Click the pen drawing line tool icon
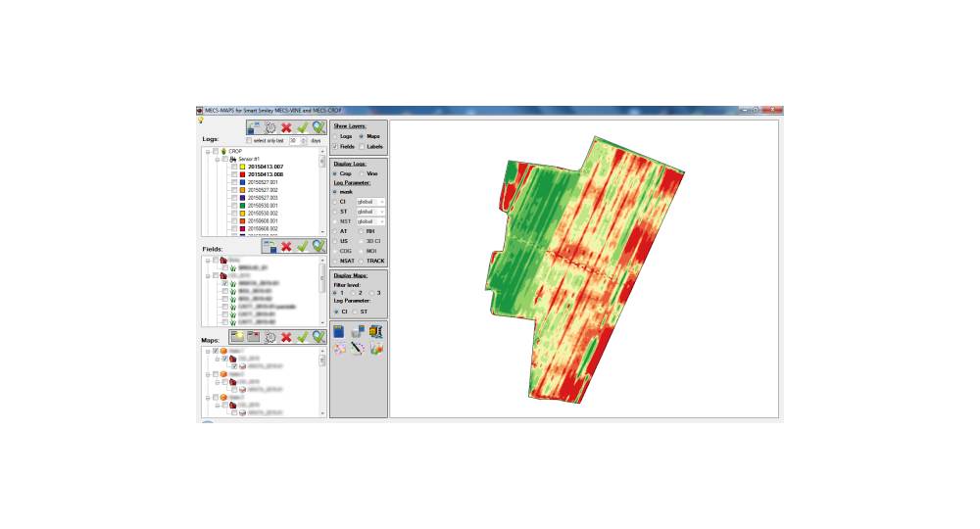The width and height of the screenshot is (980, 529). coord(358,349)
